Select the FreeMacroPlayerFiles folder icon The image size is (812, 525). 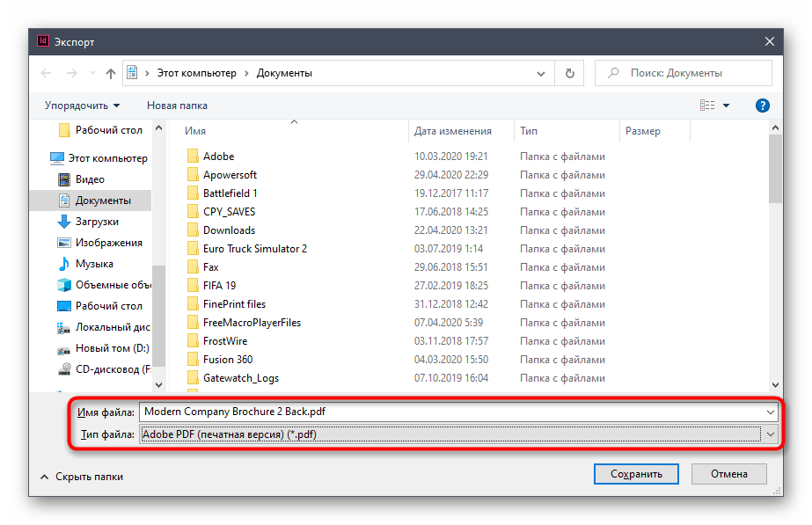[x=193, y=323]
